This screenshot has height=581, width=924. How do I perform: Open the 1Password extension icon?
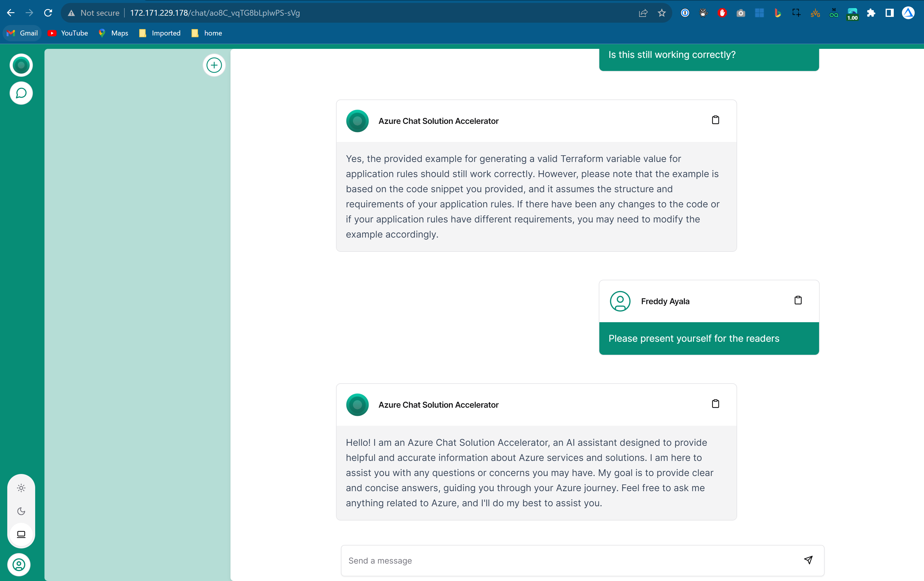pyautogui.click(x=685, y=13)
